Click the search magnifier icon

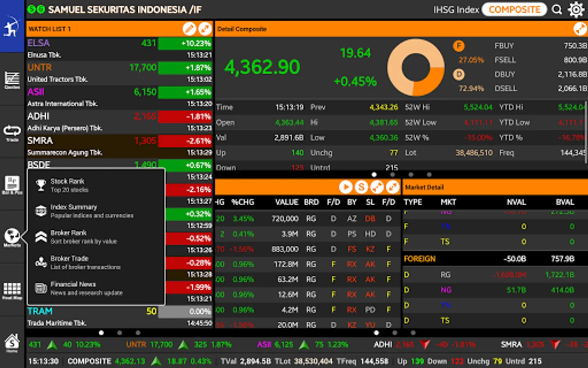[x=557, y=9]
